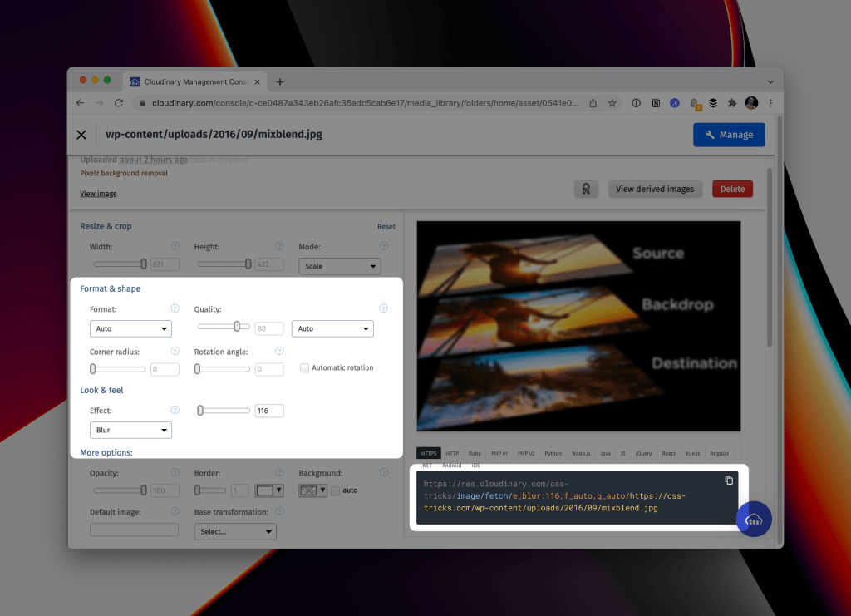851x616 pixels.
Task: Click the blurred mixblend preview image
Action: coord(578,326)
